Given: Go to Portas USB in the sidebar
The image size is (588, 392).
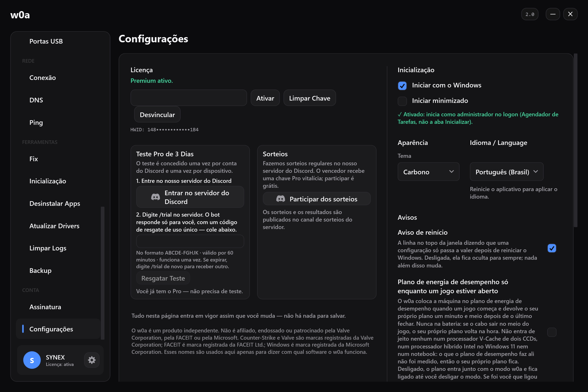Looking at the screenshot, I should 58,41.
